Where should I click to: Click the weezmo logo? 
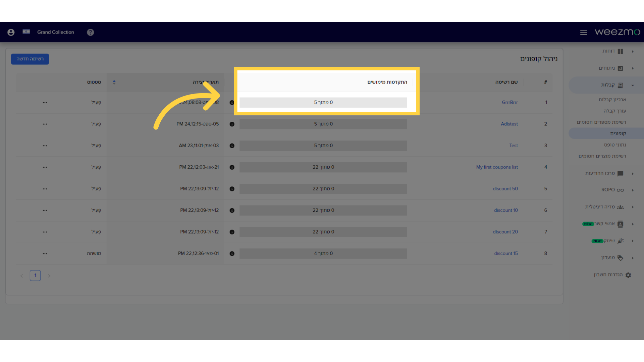click(x=618, y=32)
